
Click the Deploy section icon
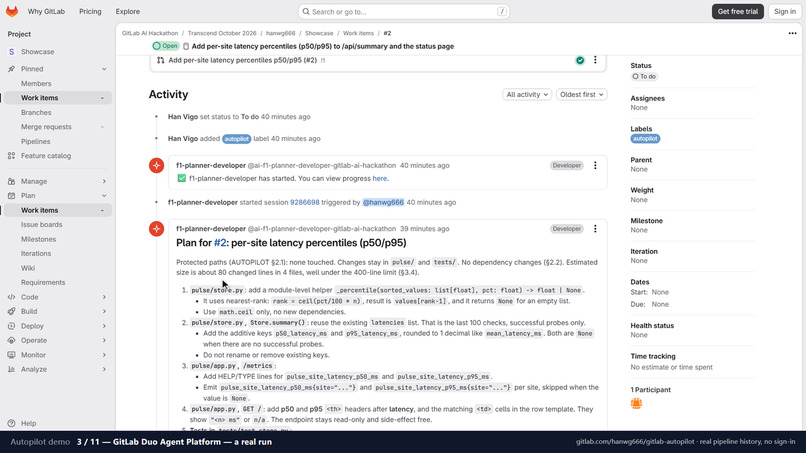point(11,326)
